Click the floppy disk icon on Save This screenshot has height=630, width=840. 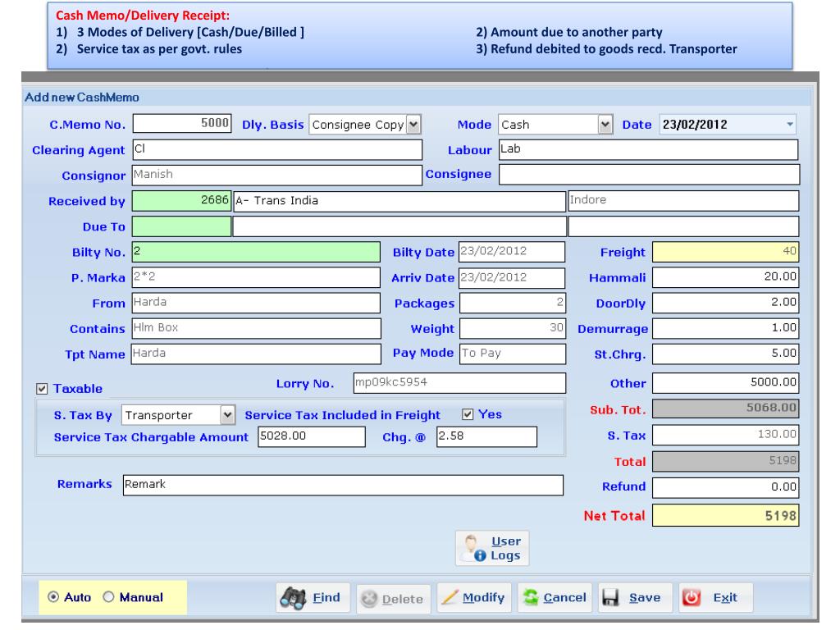610,597
